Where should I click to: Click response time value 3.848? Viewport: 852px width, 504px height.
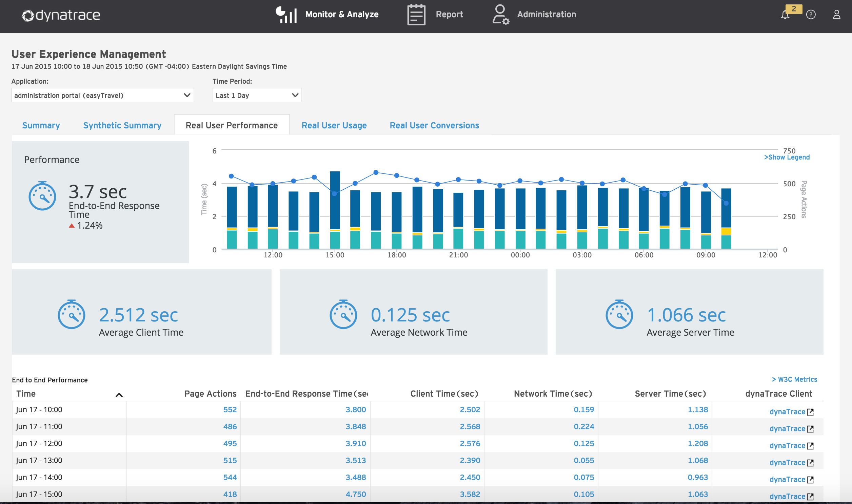point(356,426)
